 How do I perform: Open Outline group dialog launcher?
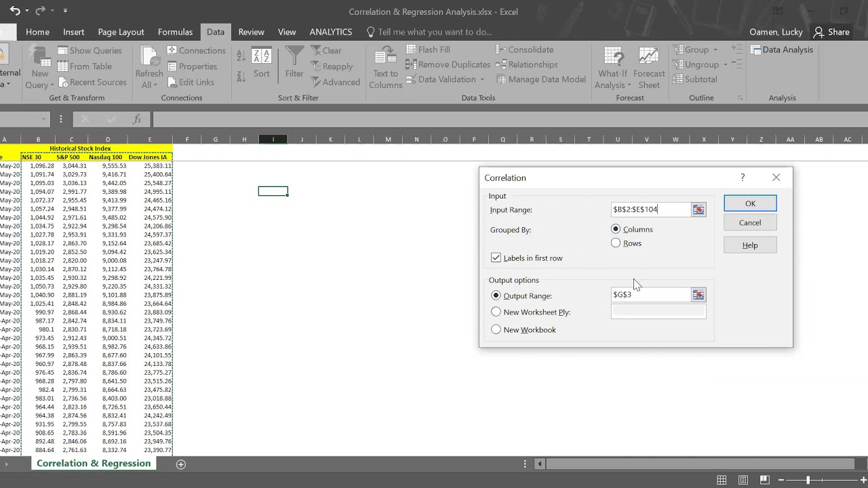coord(740,98)
